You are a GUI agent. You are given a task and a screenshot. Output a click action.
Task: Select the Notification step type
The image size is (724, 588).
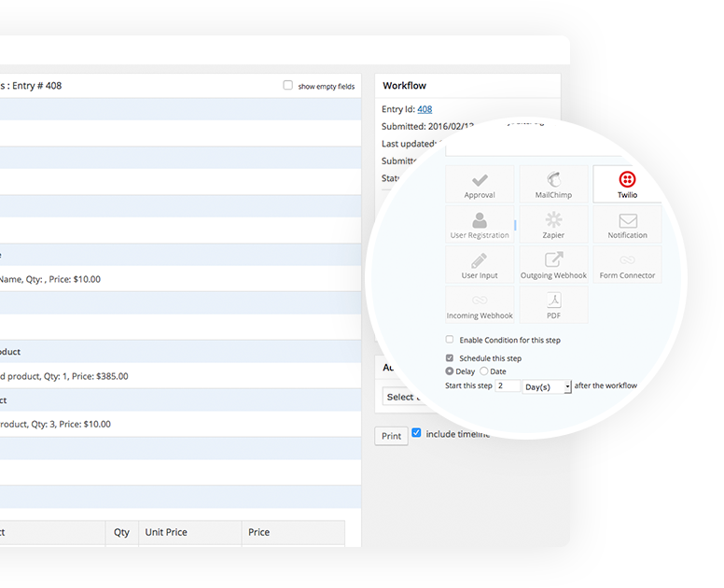pyautogui.click(x=627, y=224)
